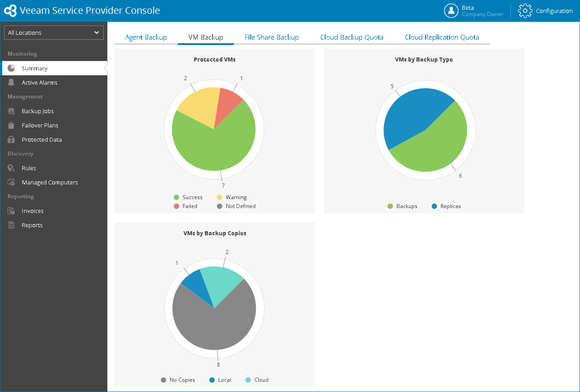
Task: Toggle the Backups legend swatch
Action: (390, 206)
